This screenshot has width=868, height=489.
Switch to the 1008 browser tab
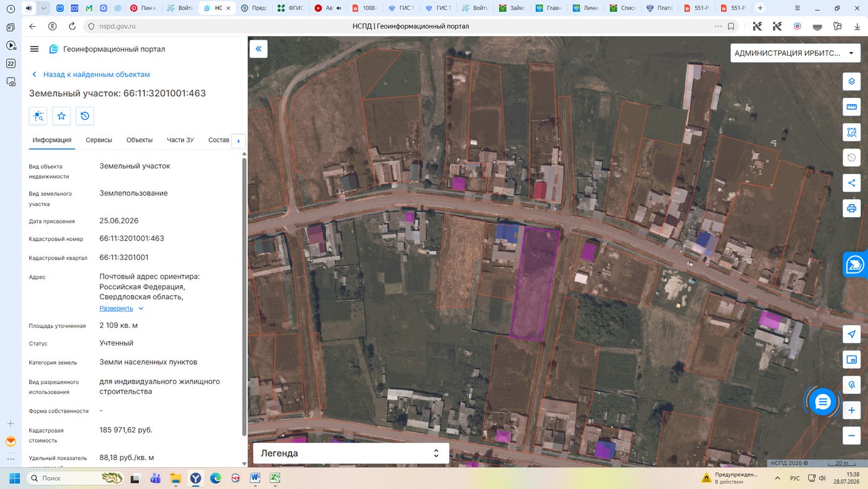click(x=365, y=8)
